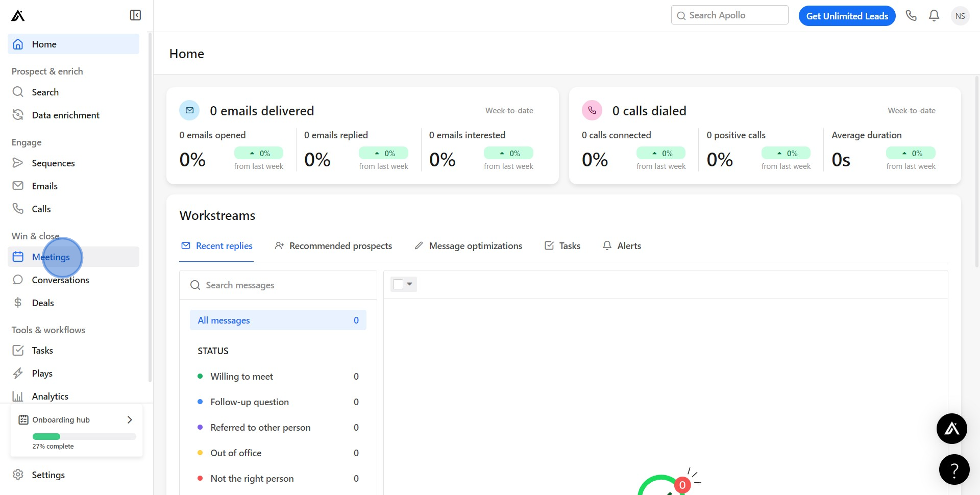Click the emails delivered envelope badge icon
The width and height of the screenshot is (980, 495).
(x=189, y=110)
